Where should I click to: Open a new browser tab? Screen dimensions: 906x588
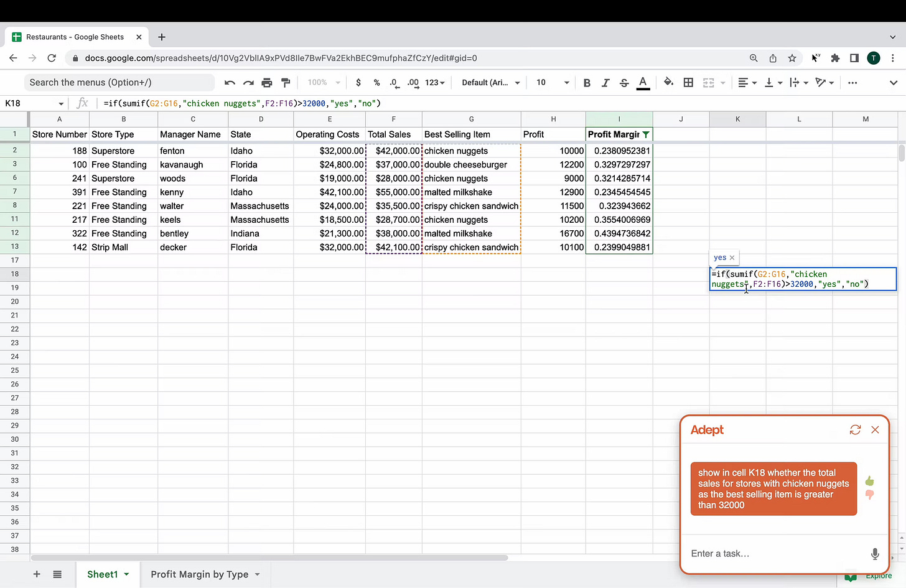click(162, 37)
